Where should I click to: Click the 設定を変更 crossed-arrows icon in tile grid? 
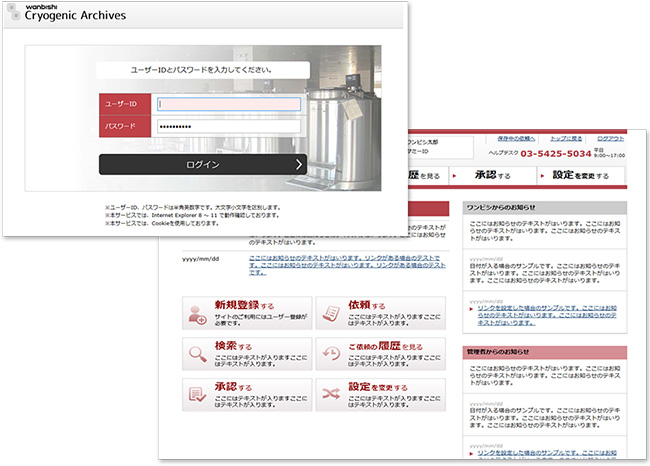330,395
